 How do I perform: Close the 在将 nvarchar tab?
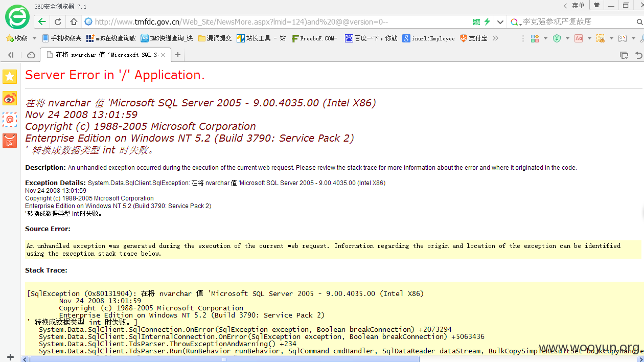tap(163, 55)
